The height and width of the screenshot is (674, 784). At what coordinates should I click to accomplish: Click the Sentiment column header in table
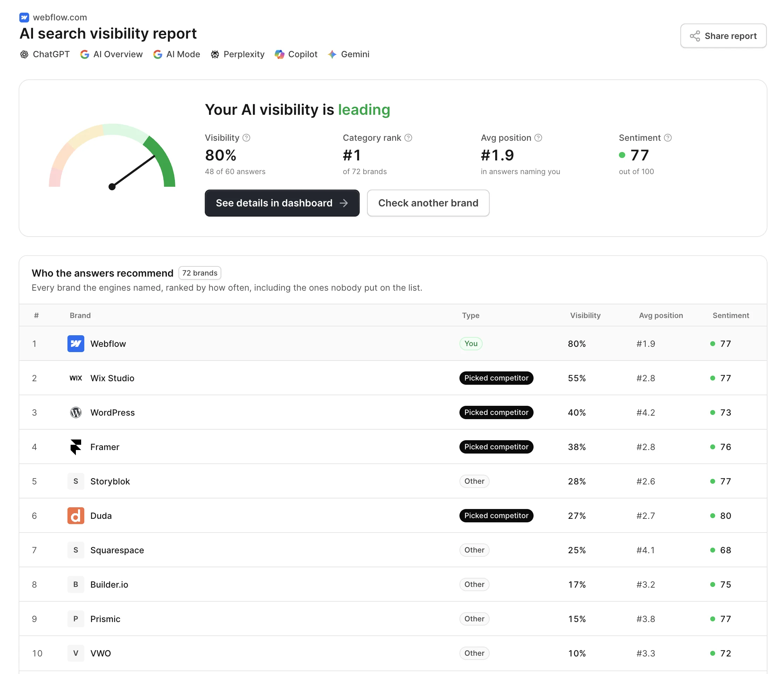tap(731, 316)
